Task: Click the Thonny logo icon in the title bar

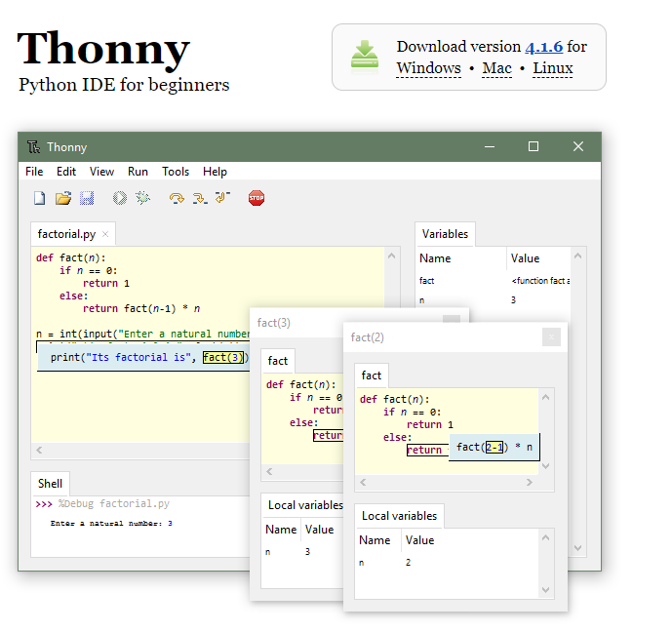Action: [33, 147]
